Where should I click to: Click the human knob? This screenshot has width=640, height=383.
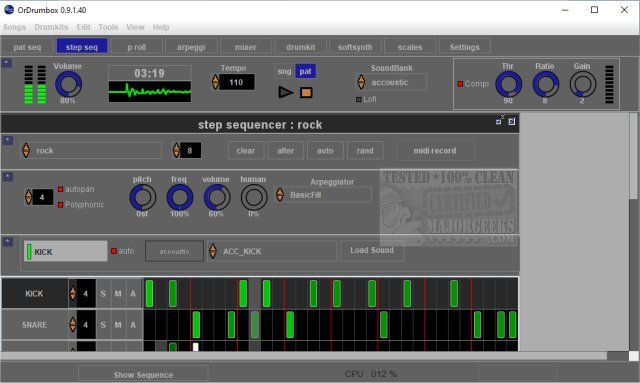[x=254, y=197]
